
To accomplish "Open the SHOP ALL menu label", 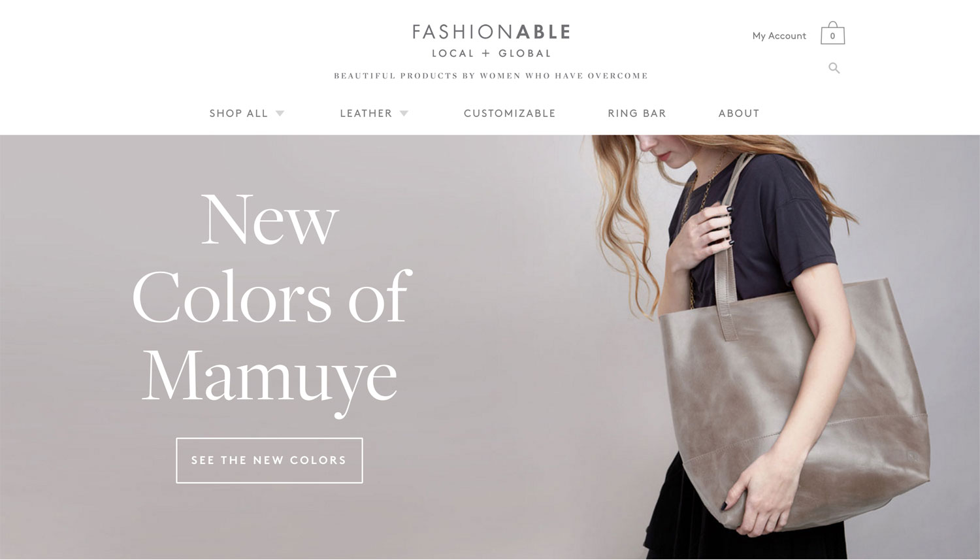I will (x=238, y=114).
